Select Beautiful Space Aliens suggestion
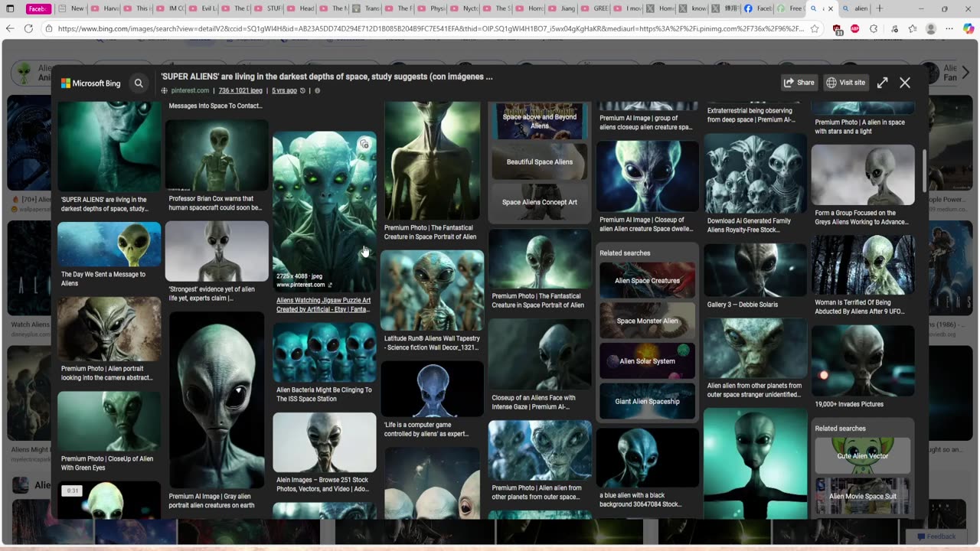The height and width of the screenshot is (551, 980). (540, 161)
